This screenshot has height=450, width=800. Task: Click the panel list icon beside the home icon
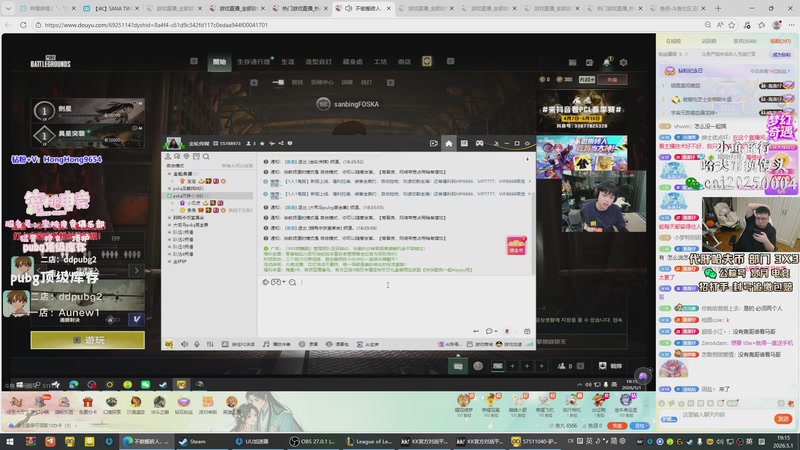point(464,143)
